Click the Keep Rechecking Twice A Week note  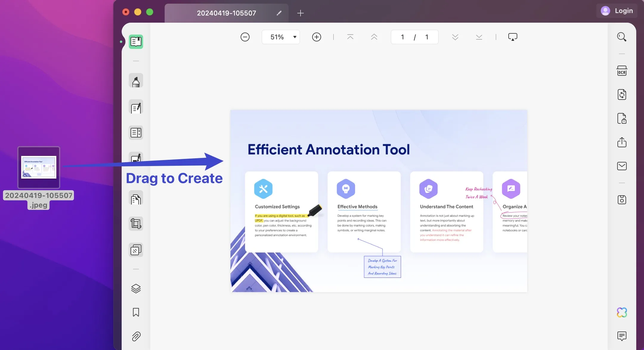[x=479, y=193]
